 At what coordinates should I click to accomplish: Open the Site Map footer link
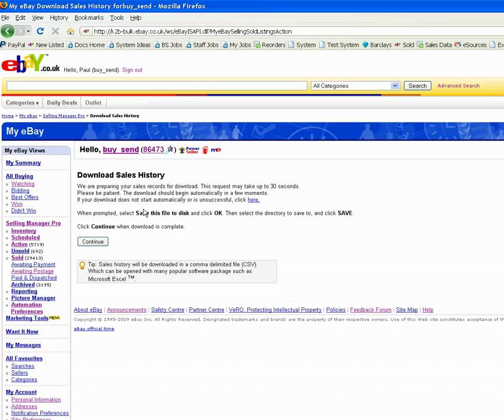407,310
